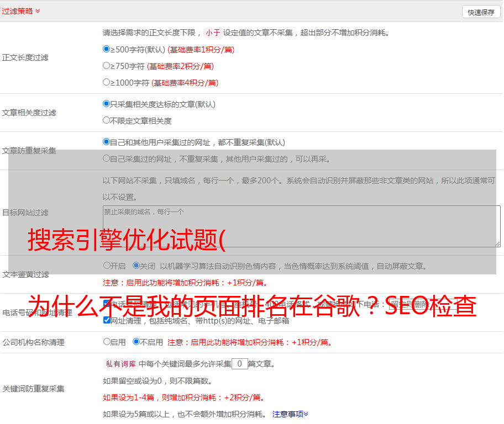The height and width of the screenshot is (424, 504).
Task: Expand the 注意事项 link
Action: pos(290,414)
